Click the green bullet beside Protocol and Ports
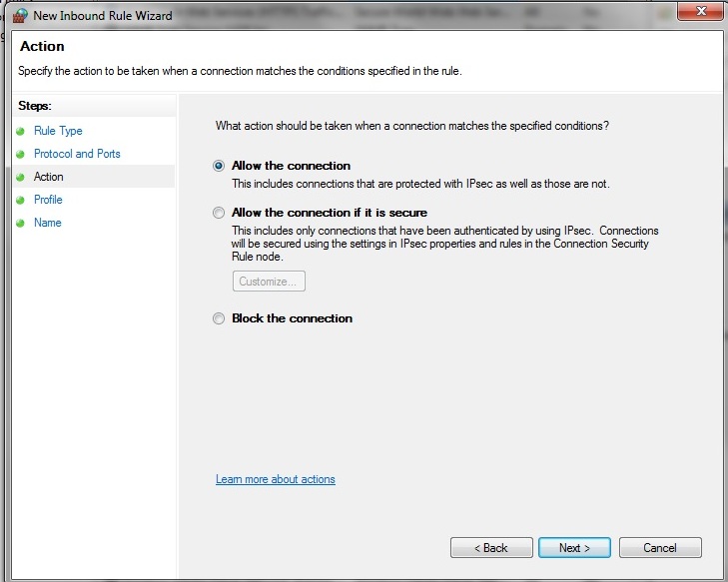728x582 pixels. 19,154
